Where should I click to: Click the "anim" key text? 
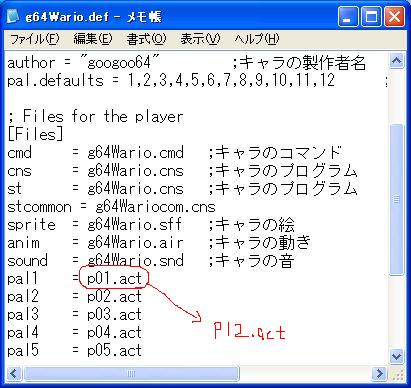(23, 243)
